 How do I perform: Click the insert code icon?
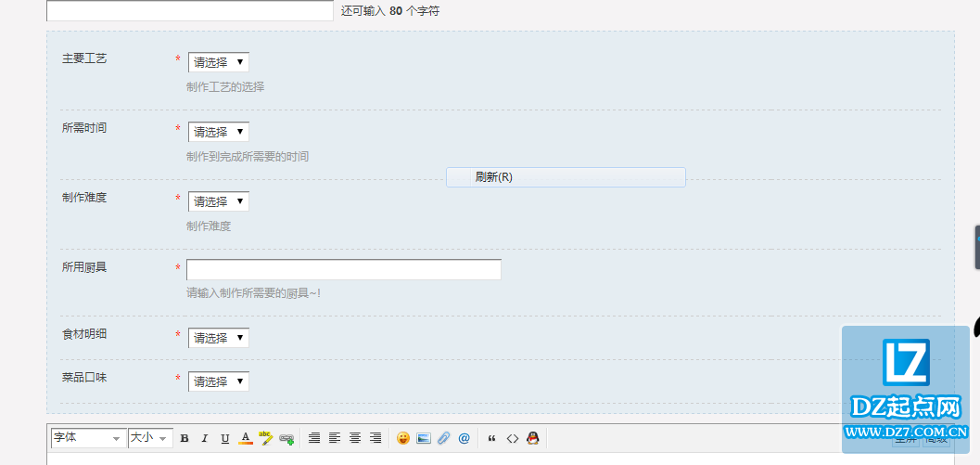click(513, 439)
